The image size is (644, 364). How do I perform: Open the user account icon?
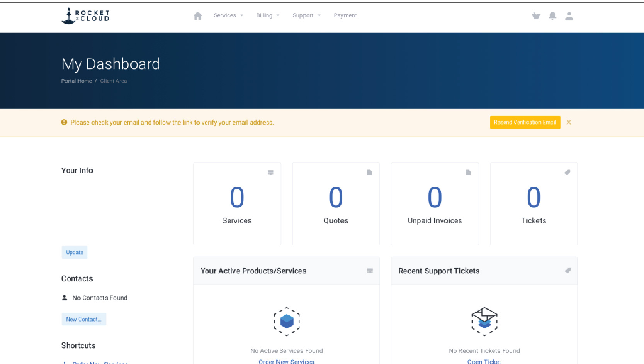[569, 16]
